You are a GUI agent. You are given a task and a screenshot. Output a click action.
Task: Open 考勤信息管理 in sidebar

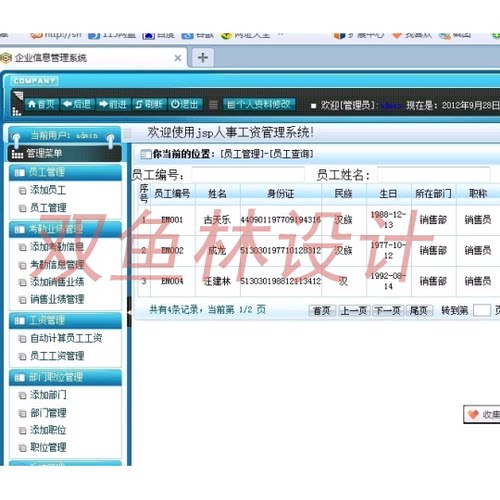click(x=57, y=265)
